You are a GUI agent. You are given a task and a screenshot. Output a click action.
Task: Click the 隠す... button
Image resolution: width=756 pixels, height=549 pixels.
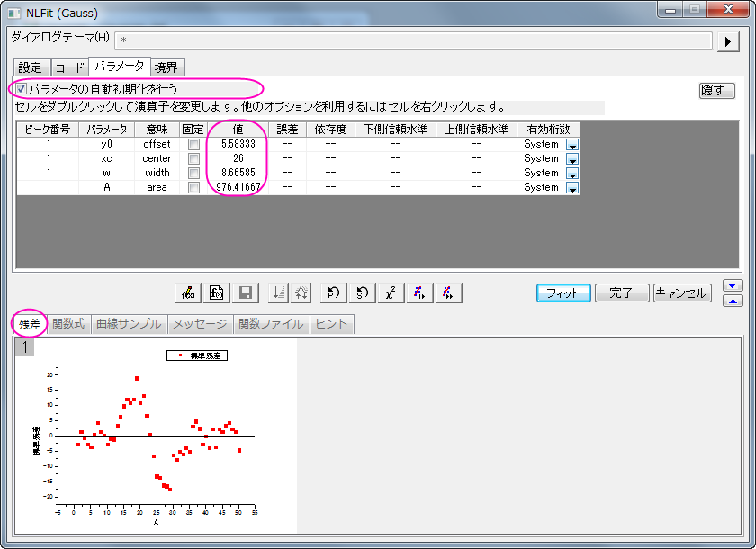(717, 90)
